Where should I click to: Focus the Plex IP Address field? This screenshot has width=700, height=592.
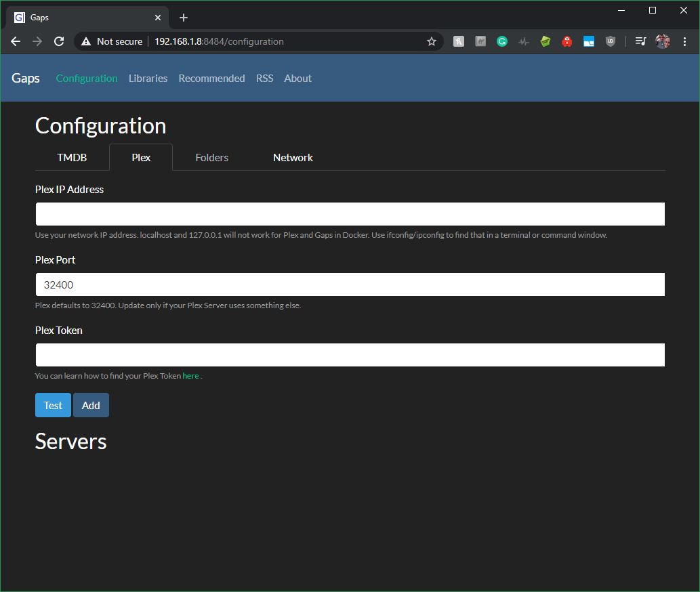350,213
